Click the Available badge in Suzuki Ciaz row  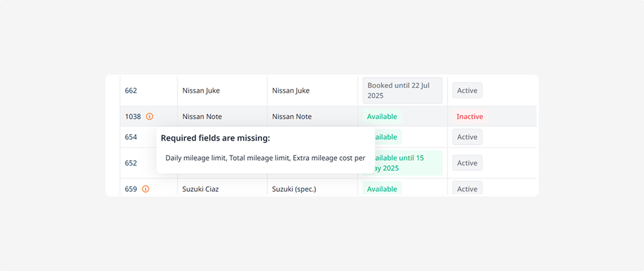381,189
